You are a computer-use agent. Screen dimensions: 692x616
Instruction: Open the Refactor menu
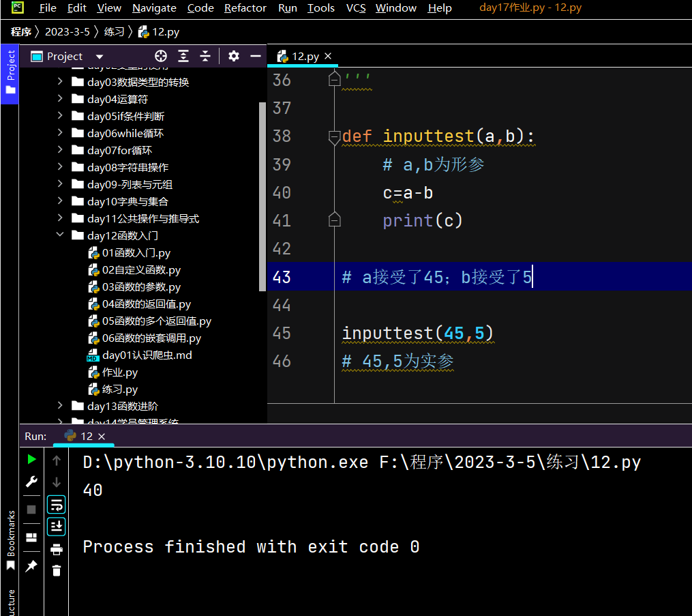[245, 8]
